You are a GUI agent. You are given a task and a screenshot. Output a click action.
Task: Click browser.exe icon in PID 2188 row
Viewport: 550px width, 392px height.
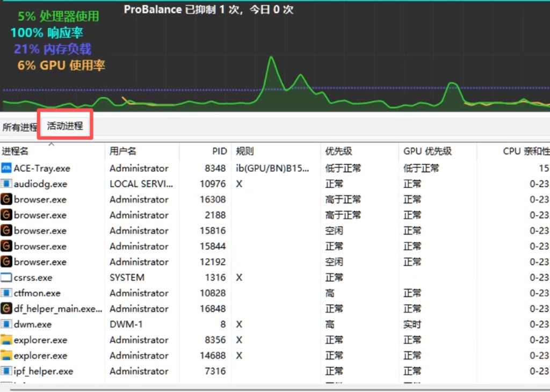[6, 215]
